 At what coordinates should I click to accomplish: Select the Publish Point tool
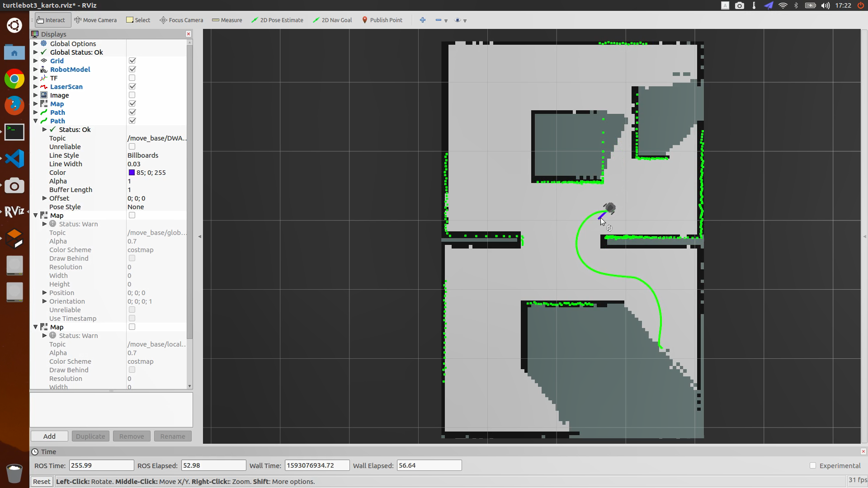pos(382,20)
